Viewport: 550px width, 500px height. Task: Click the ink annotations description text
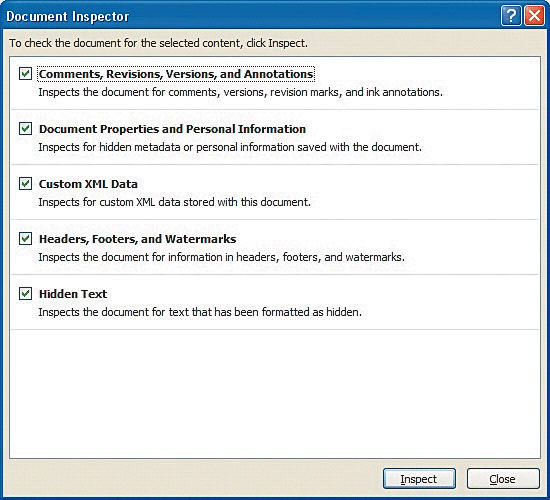(x=241, y=92)
